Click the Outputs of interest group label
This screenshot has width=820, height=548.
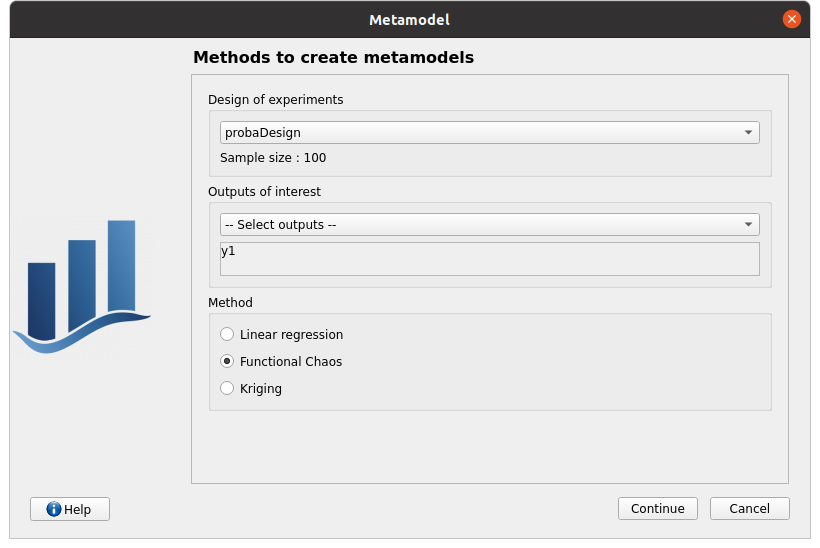click(x=264, y=191)
